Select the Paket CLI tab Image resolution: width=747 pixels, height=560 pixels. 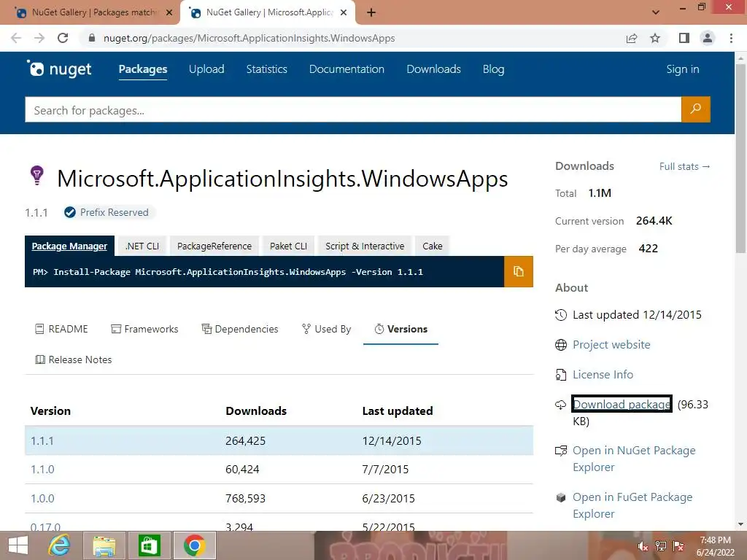(288, 246)
